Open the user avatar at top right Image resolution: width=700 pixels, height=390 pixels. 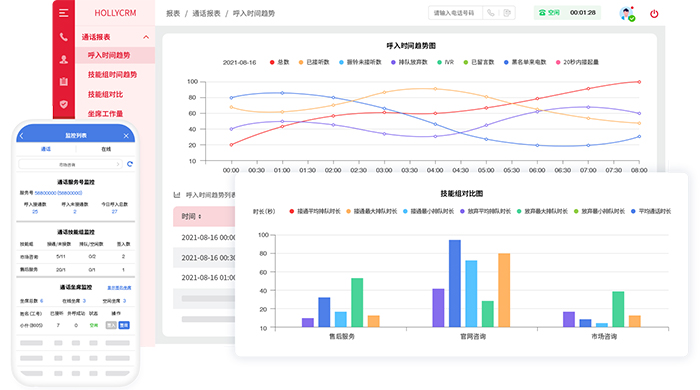(627, 13)
